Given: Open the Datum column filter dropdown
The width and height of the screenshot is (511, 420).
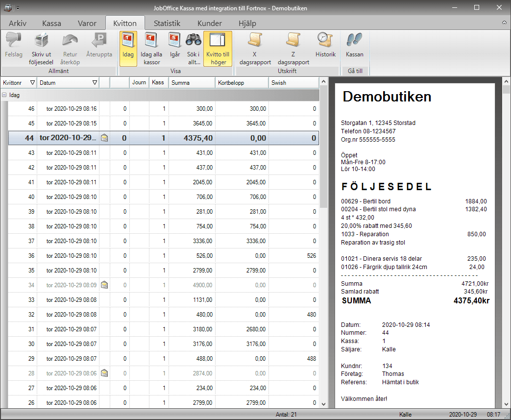Looking at the screenshot, I should click(95, 82).
